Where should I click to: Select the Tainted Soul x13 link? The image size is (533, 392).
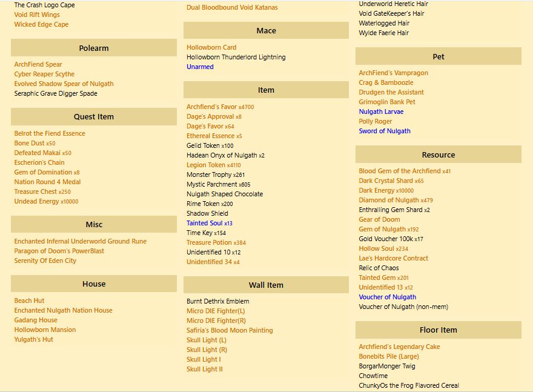(210, 223)
